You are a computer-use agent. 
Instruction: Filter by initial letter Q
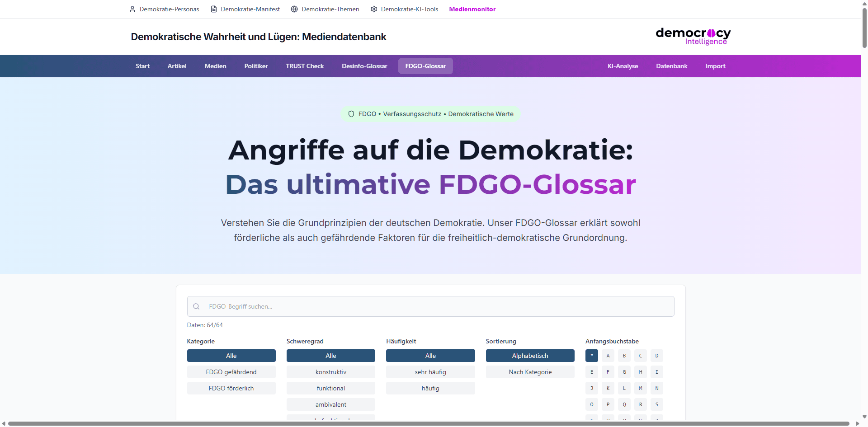click(x=624, y=404)
